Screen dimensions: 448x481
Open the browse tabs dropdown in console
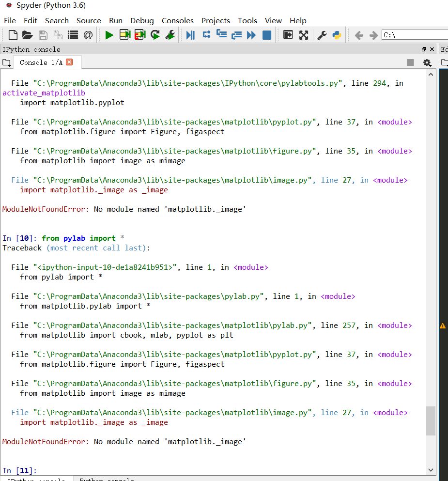pyautogui.click(x=6, y=62)
